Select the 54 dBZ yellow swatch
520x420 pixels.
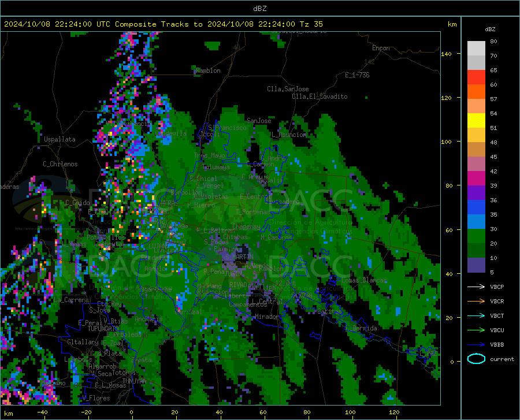click(476, 121)
